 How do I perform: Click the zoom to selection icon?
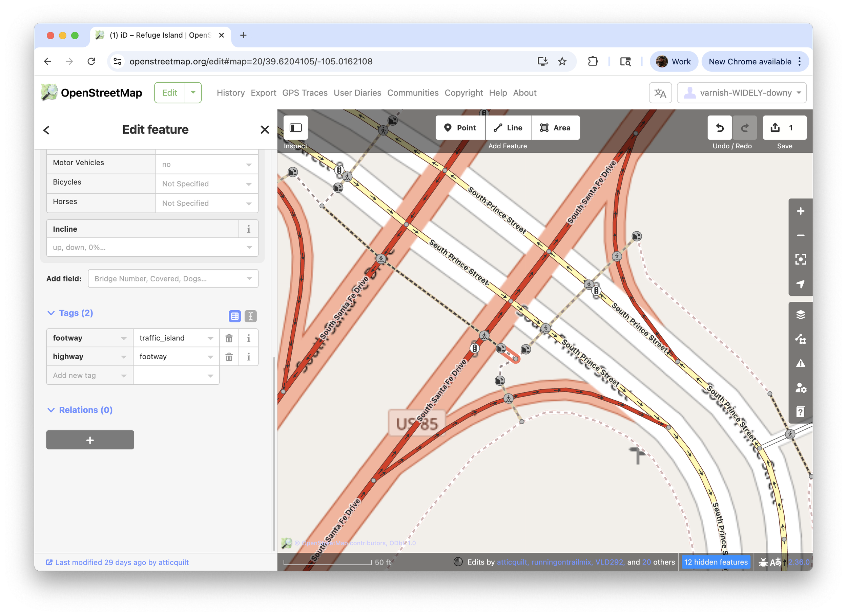coord(800,259)
